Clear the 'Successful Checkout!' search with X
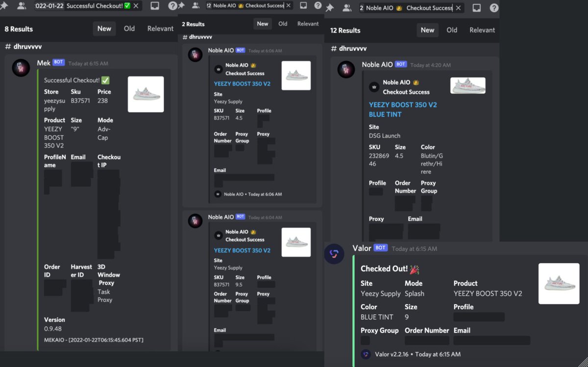Viewport: 588px width, 367px height. (136, 6)
